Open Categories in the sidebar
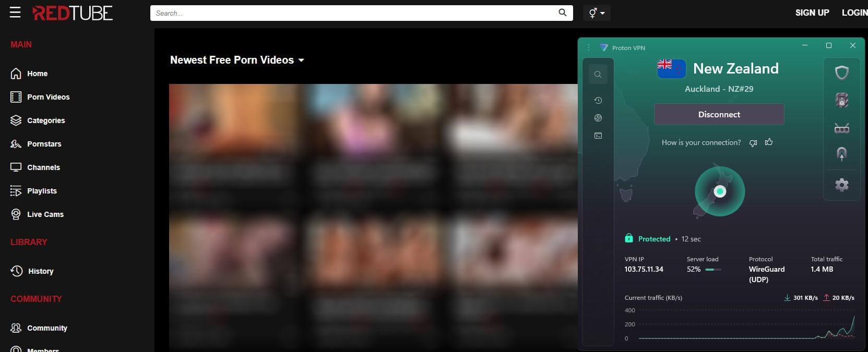Image resolution: width=868 pixels, height=352 pixels. coord(38,120)
